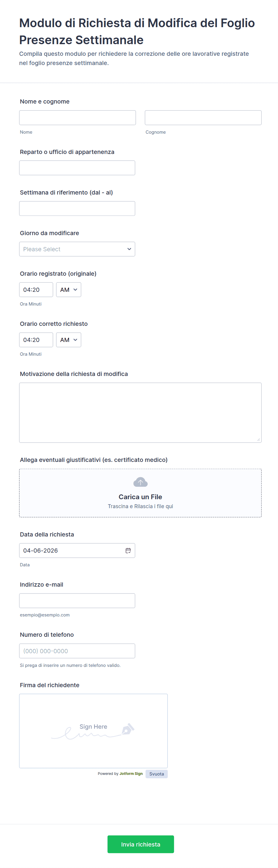Click the pen nib signature icon

[128, 729]
